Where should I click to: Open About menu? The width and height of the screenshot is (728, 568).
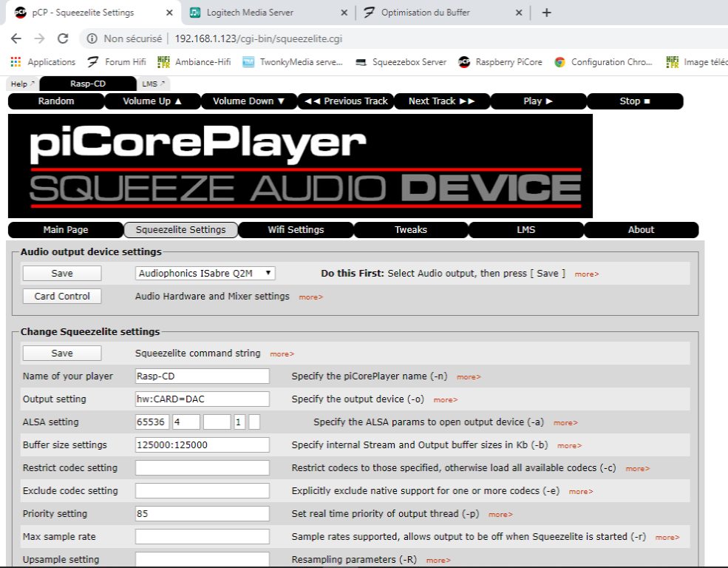pyautogui.click(x=642, y=230)
